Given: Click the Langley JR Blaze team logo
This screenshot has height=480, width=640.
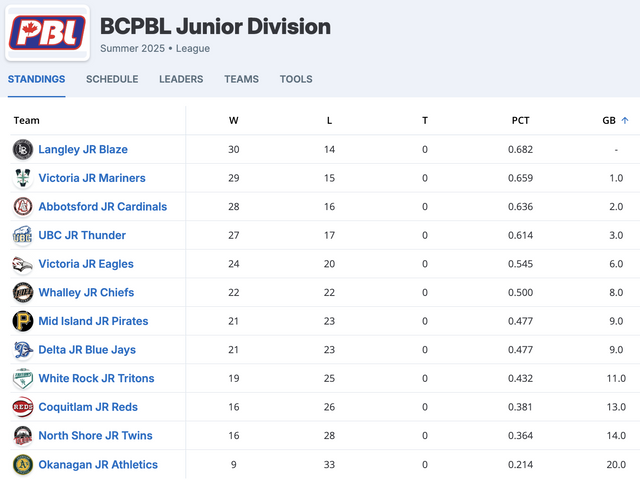Looking at the screenshot, I should click(x=22, y=150).
